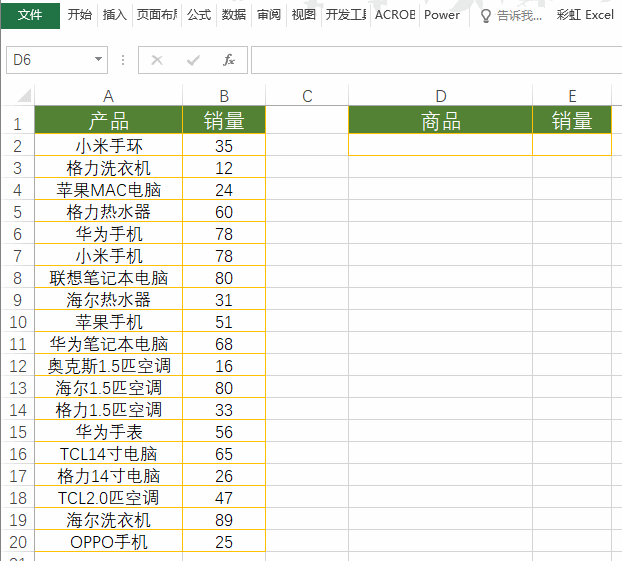Click the 产品 header cell
The image size is (622, 561).
tap(108, 120)
